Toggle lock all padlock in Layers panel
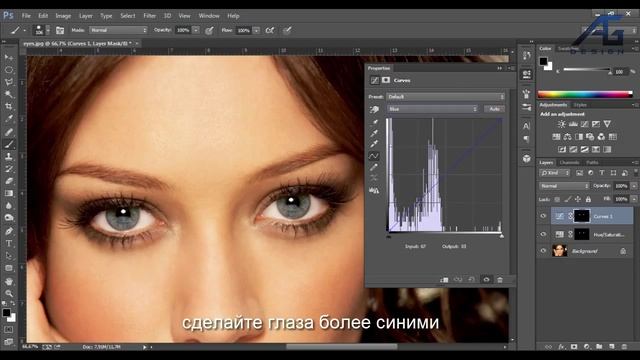 pos(588,199)
